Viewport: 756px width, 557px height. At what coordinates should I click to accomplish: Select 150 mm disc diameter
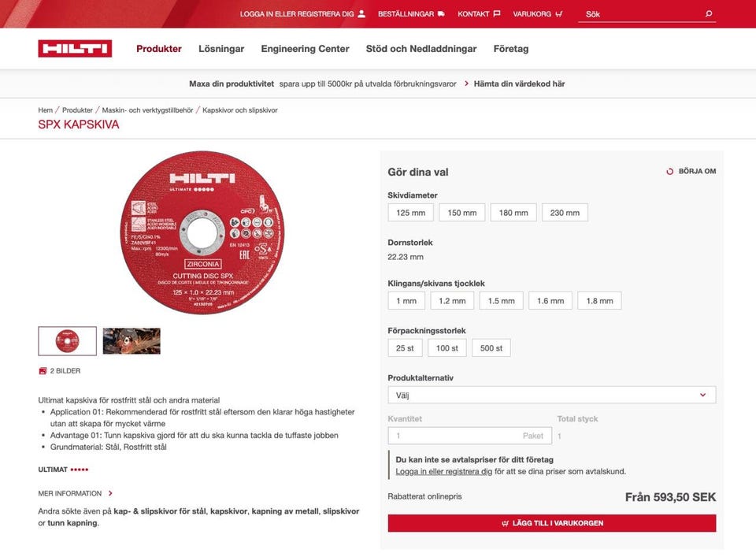tap(462, 213)
